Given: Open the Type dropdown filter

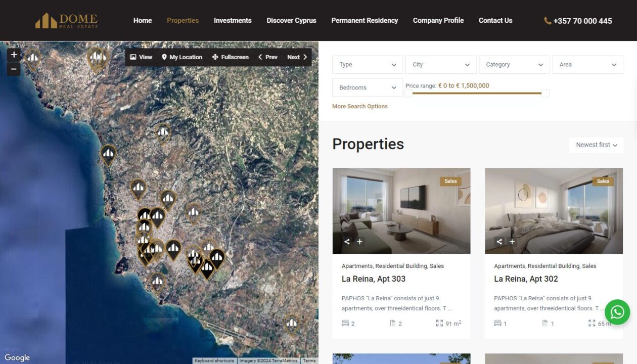Looking at the screenshot, I should 368,65.
